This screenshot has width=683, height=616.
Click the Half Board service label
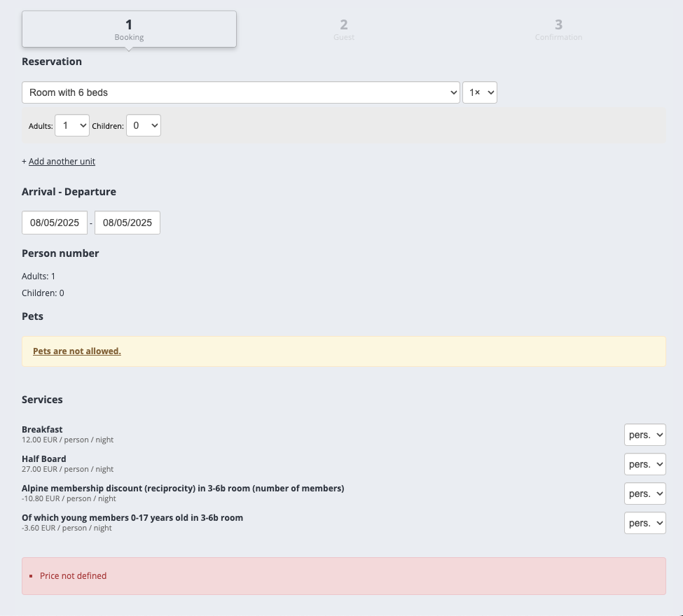(x=44, y=459)
